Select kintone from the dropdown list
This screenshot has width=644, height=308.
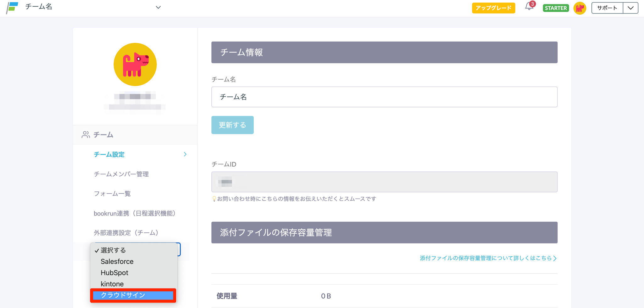tap(112, 284)
